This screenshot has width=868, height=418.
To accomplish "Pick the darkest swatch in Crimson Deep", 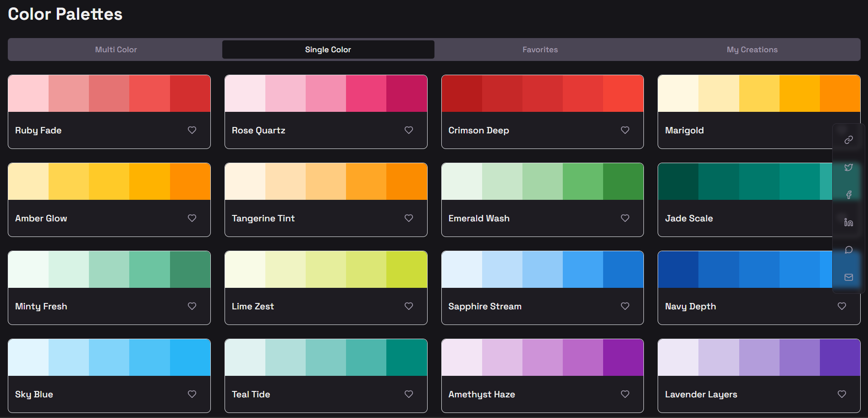I will tap(462, 93).
